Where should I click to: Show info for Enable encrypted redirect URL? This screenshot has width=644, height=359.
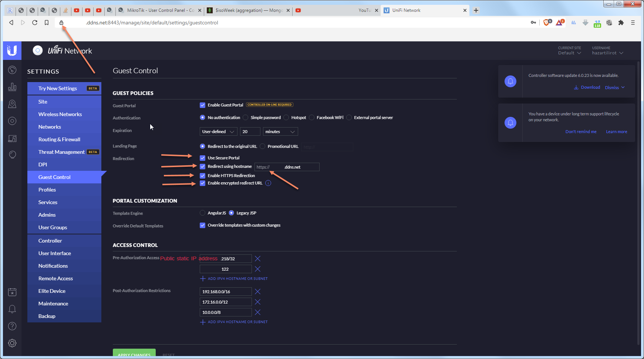(x=268, y=183)
